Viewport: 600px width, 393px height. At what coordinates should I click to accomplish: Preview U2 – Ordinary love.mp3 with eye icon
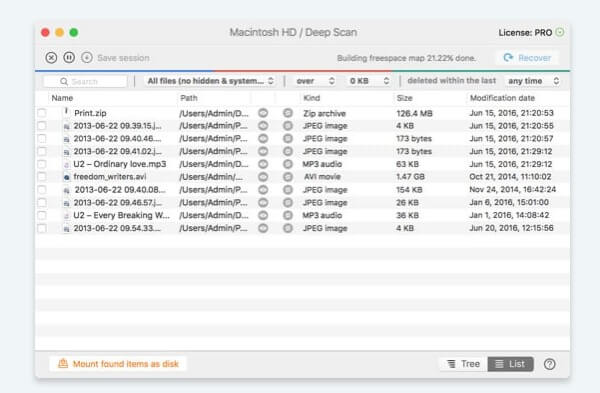[x=263, y=164]
